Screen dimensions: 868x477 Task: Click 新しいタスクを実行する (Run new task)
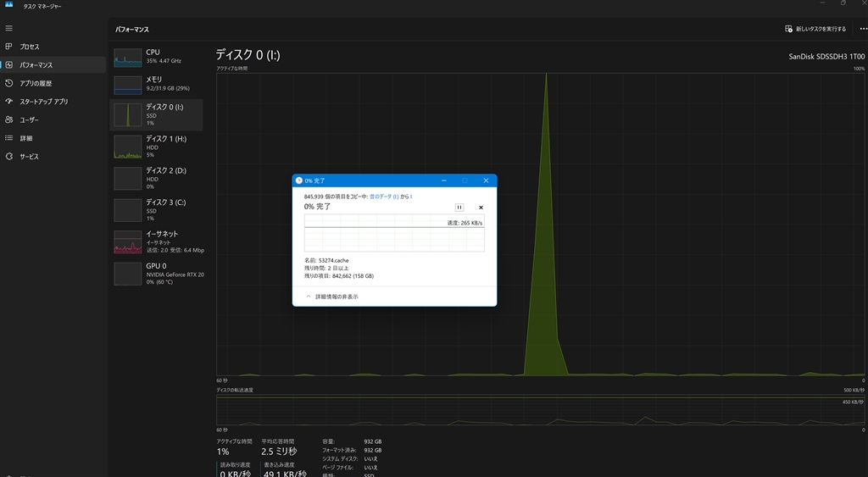pyautogui.click(x=815, y=29)
